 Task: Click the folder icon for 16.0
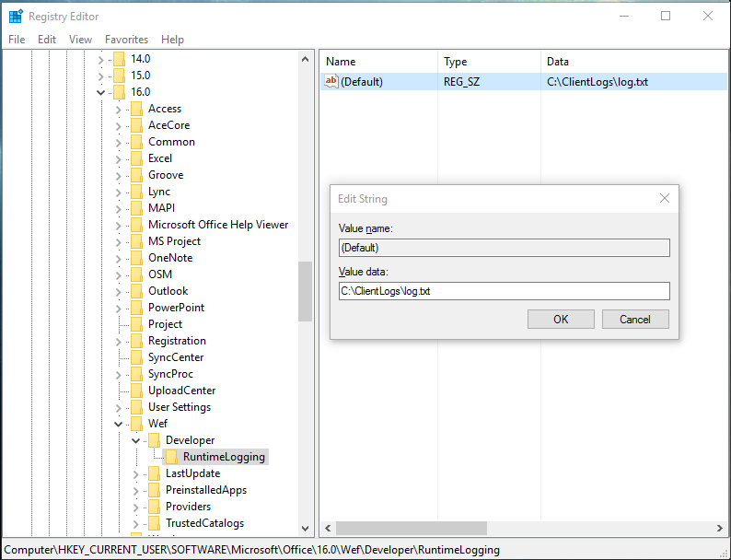coord(120,92)
